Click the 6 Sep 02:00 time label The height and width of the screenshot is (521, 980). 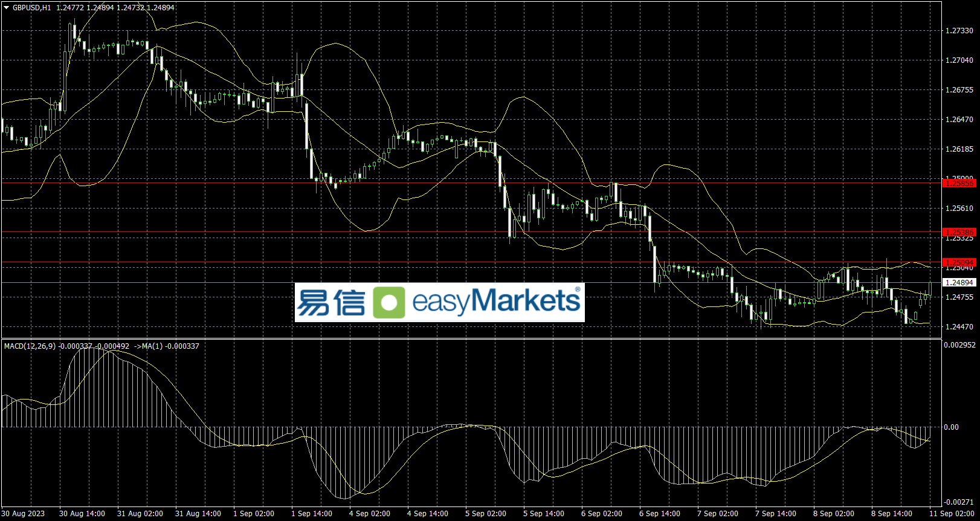tap(602, 514)
